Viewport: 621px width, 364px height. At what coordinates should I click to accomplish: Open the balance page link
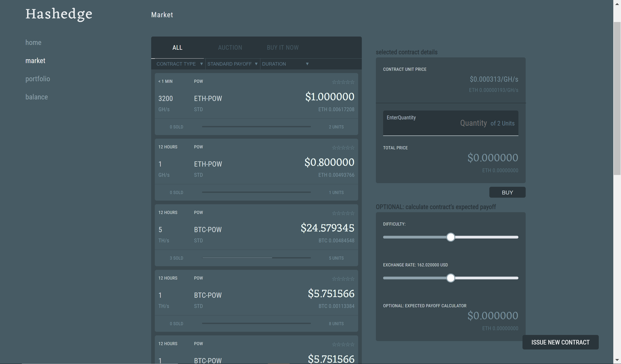click(x=37, y=97)
